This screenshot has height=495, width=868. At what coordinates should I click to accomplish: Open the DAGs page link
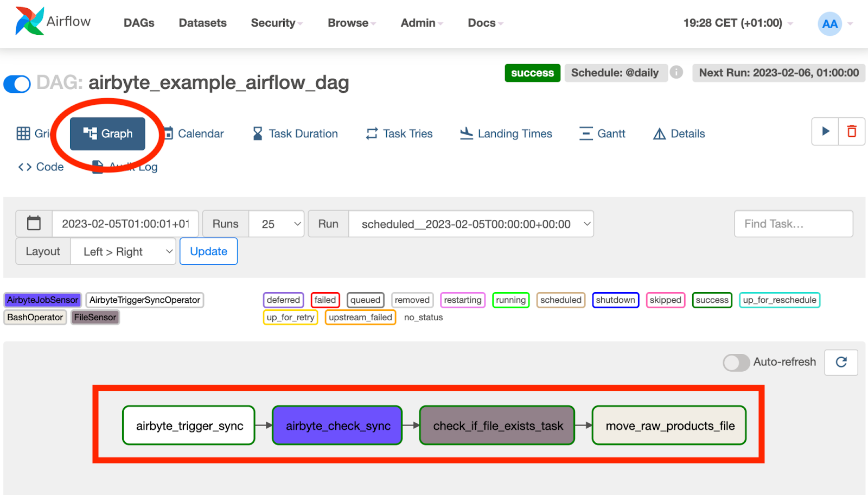coord(138,23)
